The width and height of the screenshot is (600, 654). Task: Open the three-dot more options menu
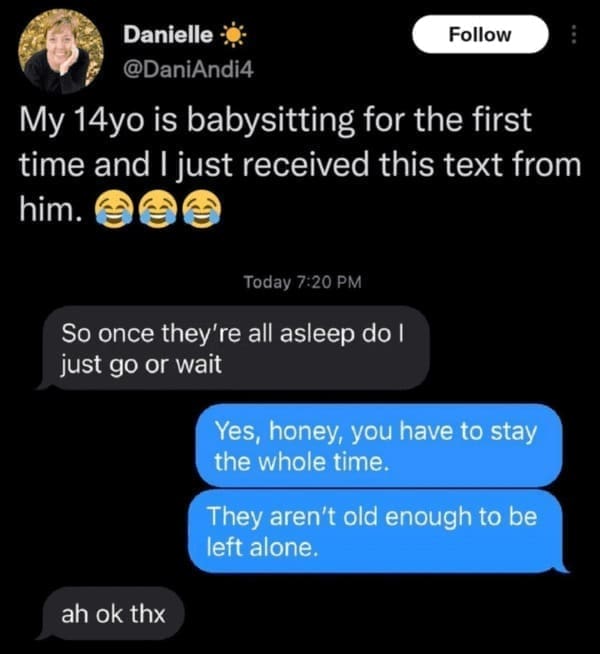[x=574, y=35]
